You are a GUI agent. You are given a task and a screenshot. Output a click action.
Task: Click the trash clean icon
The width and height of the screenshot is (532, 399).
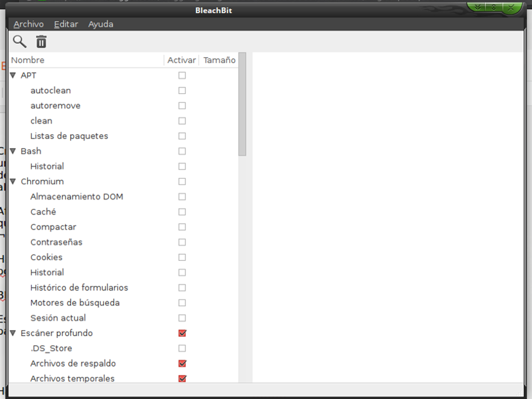point(41,42)
